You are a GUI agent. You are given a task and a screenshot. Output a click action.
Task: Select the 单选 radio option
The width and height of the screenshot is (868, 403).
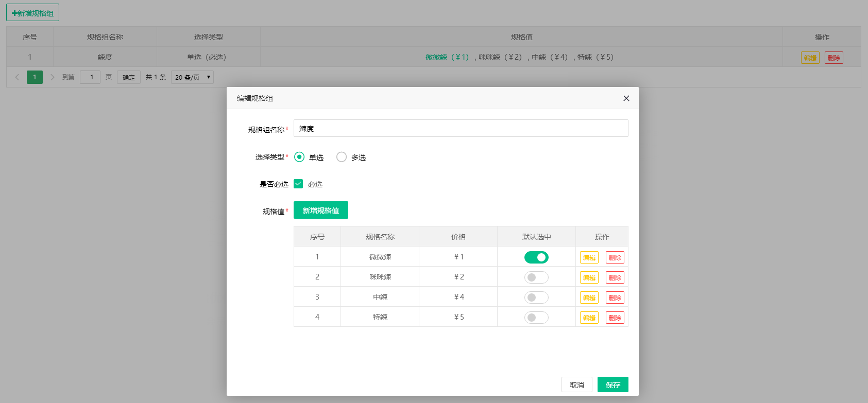point(299,157)
